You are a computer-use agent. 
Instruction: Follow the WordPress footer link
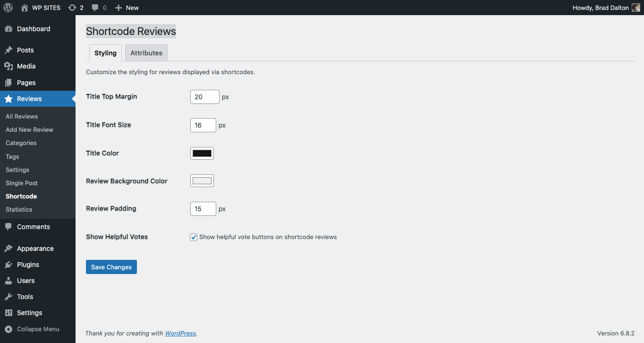click(180, 333)
